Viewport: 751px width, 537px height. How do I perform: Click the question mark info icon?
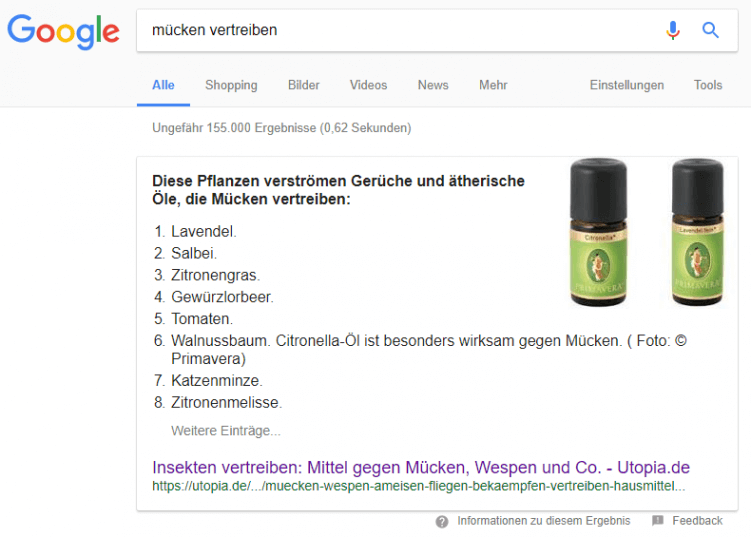tap(442, 521)
